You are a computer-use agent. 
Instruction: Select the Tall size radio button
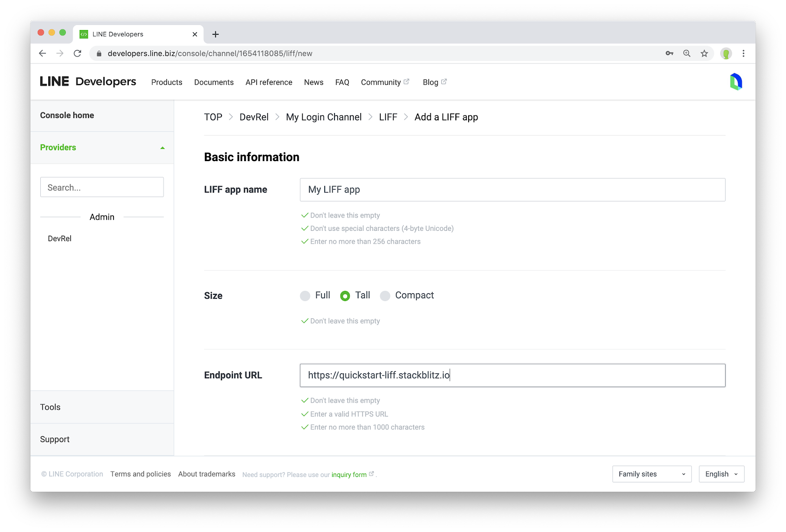point(345,296)
